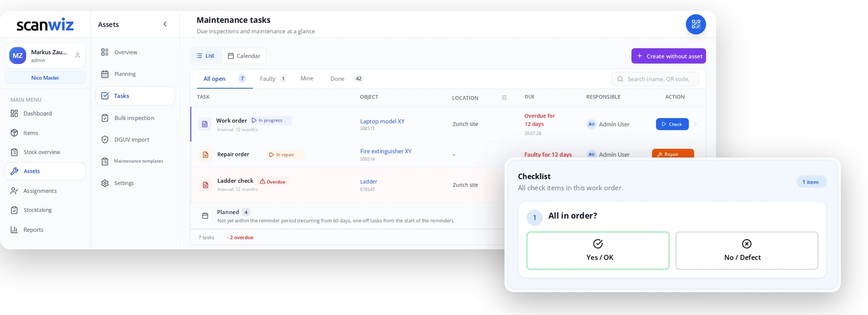Click the Items box icon
The height and width of the screenshot is (315, 868).
point(14,133)
